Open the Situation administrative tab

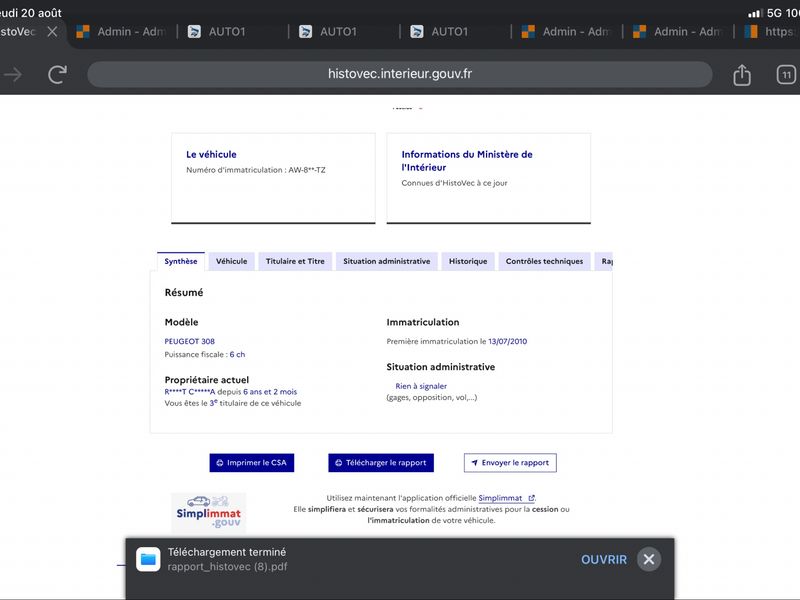(387, 261)
